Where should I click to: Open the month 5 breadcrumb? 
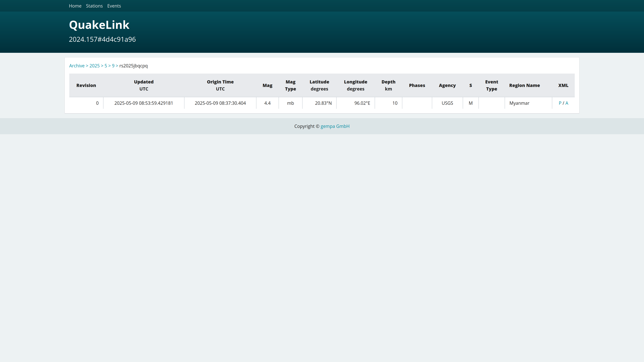(106, 66)
